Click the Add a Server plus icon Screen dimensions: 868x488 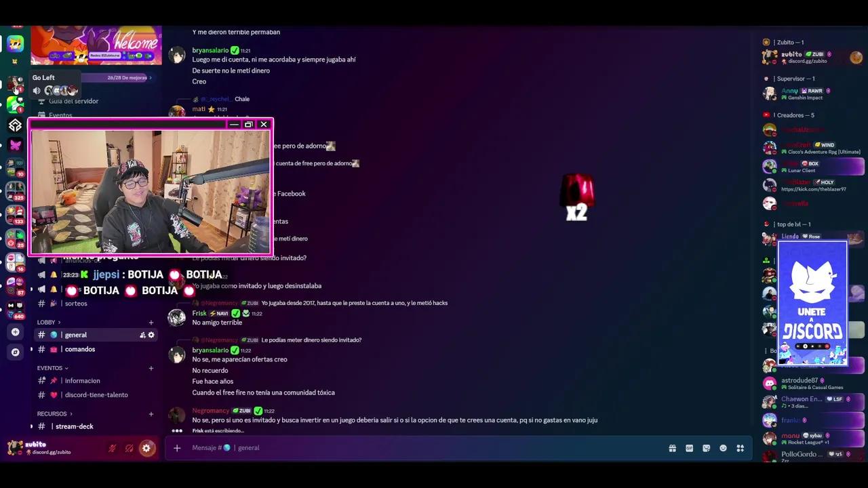(x=15, y=332)
